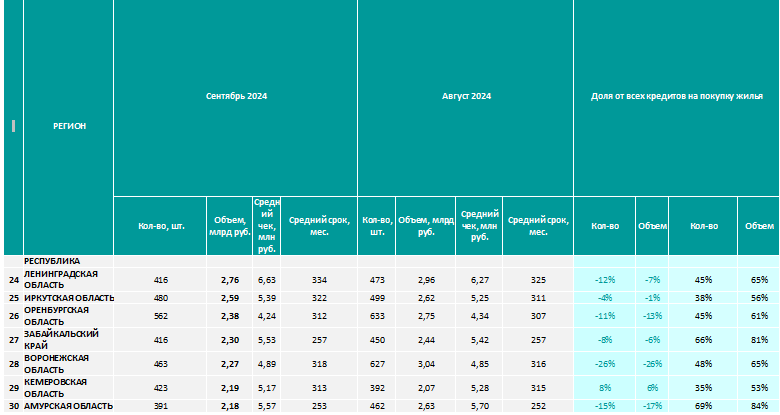Click -13% in Оренбургская область row
Screen dimensions: 780x415
pyautogui.click(x=652, y=316)
